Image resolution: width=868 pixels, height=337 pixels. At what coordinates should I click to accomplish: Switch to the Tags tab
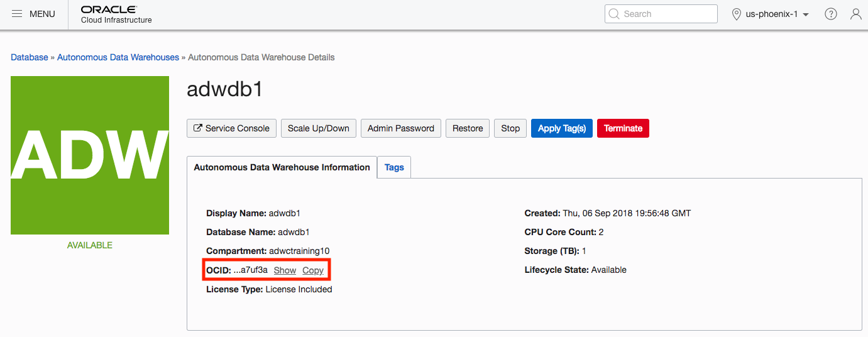click(x=394, y=167)
